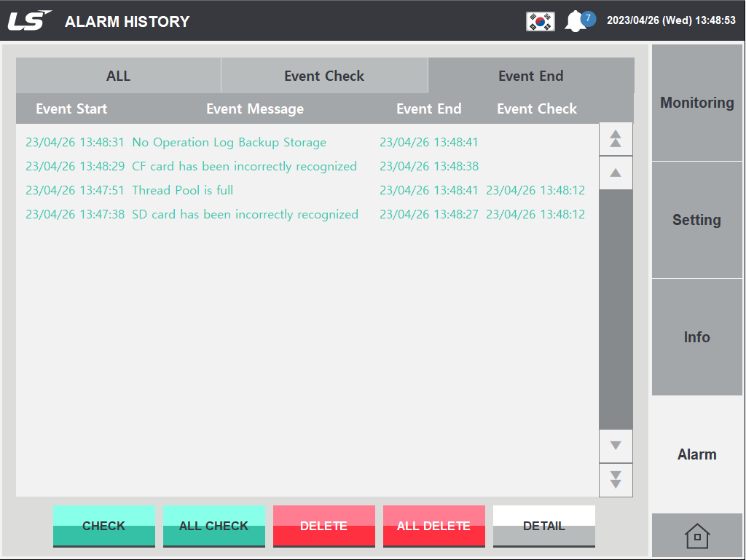Move alarm list up one line
Viewport: 746px width, 560px height.
pos(616,173)
